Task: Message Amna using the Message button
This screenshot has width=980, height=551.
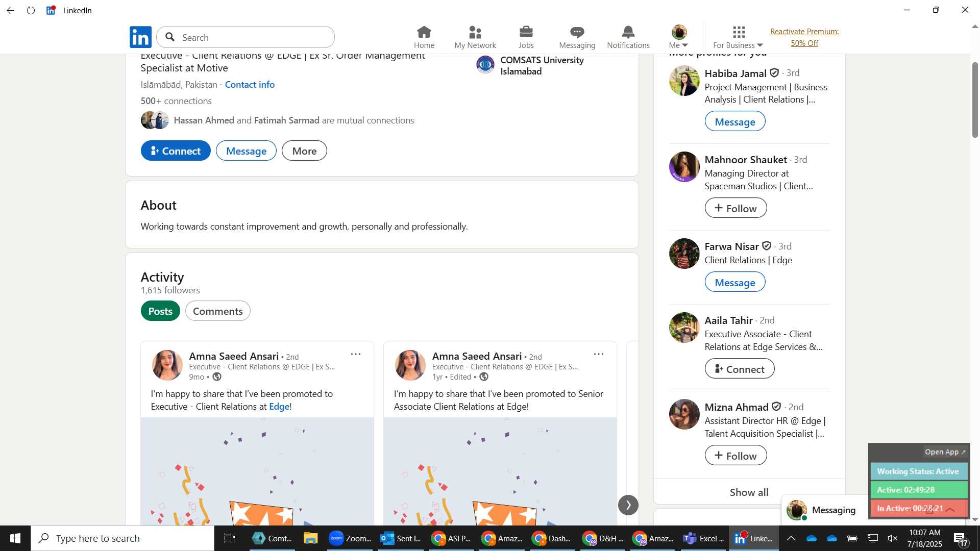Action: point(246,151)
